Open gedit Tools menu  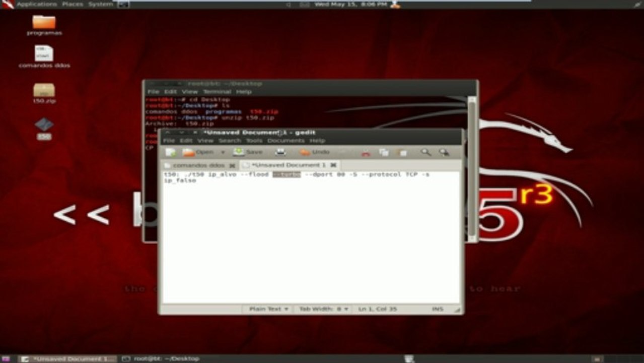click(254, 141)
